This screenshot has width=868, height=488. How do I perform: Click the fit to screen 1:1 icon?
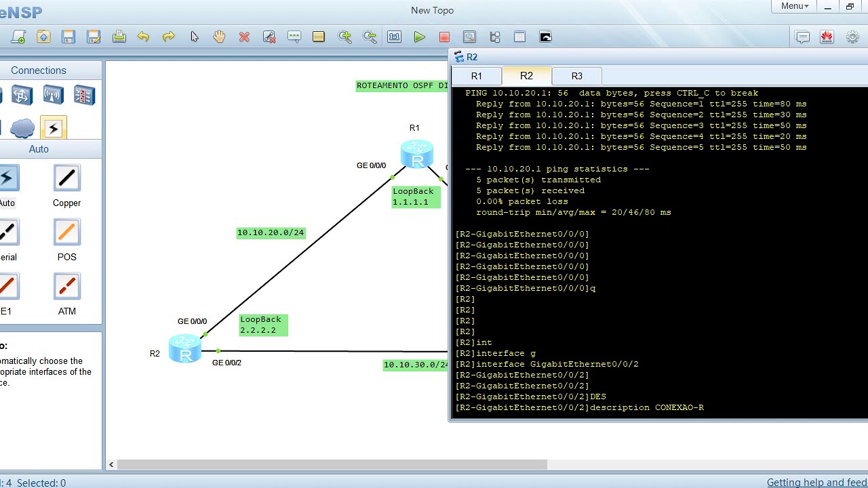(x=394, y=37)
